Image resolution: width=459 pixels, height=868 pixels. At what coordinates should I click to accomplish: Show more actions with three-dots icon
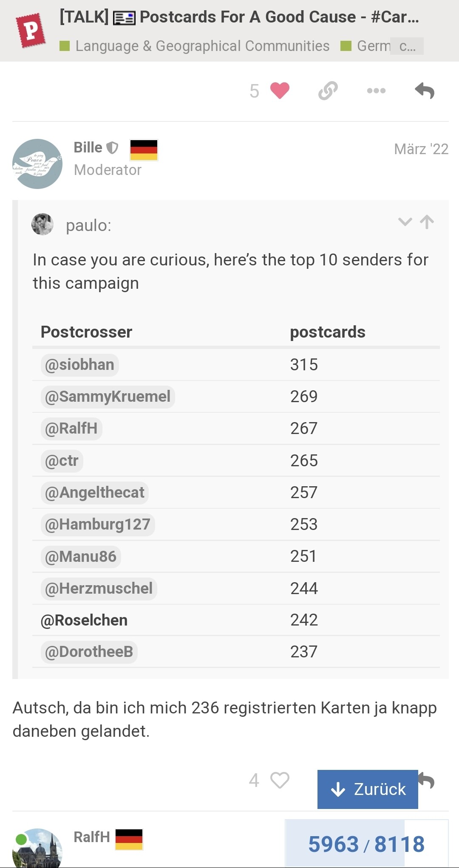(376, 90)
